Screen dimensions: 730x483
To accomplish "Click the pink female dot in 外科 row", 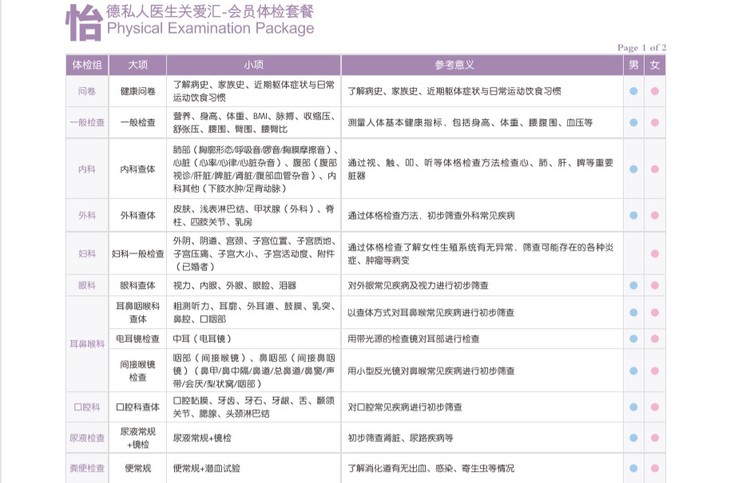I will tap(655, 215).
